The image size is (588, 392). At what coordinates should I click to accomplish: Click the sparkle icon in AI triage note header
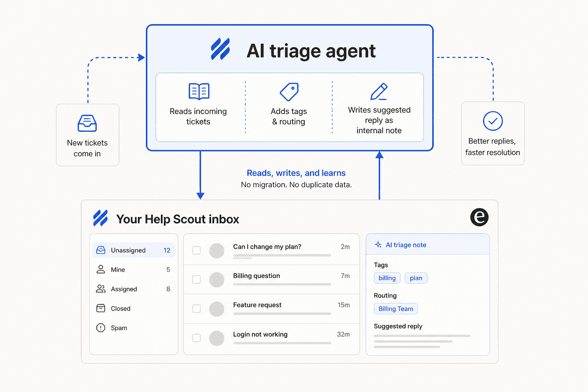pos(378,245)
